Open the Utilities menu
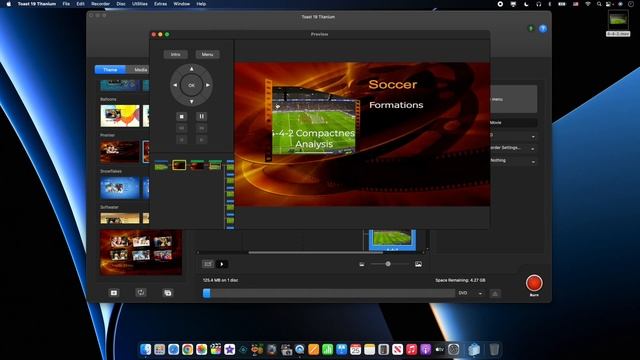 (x=140, y=4)
